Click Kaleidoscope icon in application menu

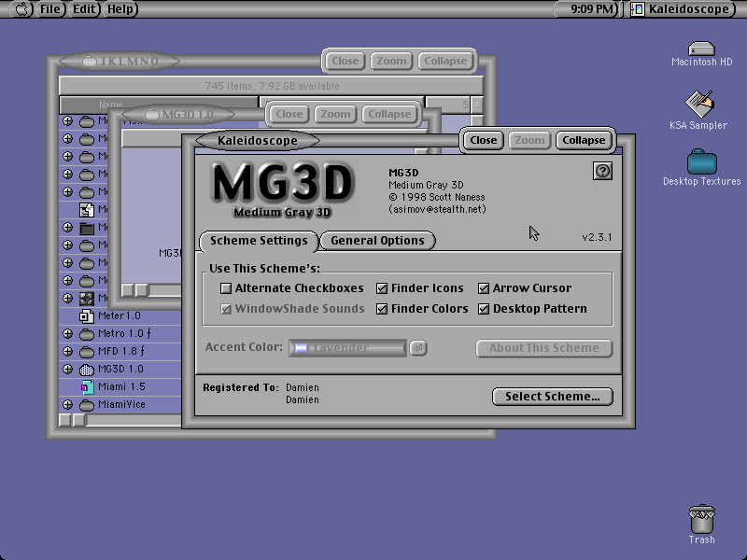[638, 9]
